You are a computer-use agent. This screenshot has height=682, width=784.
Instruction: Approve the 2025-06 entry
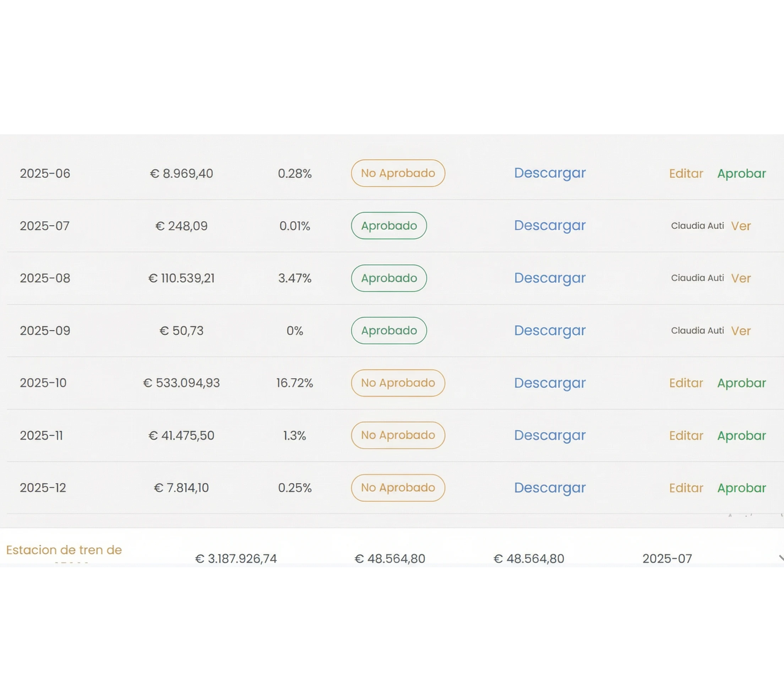[x=741, y=174]
